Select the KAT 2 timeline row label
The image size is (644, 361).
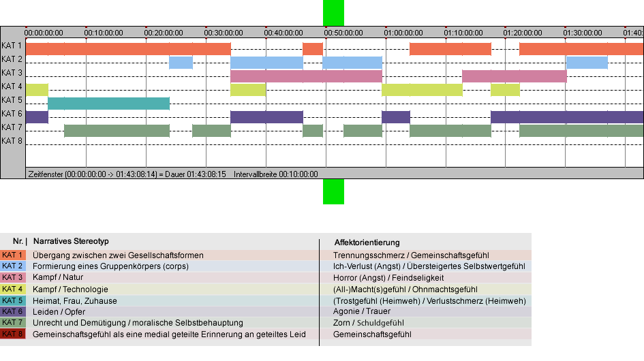12,59
